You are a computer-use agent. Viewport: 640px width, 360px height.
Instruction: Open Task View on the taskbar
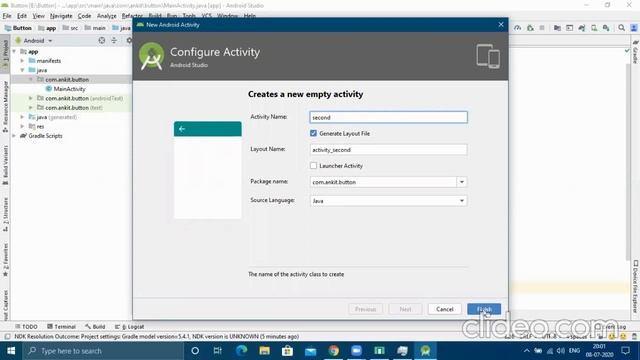pyautogui.click(x=218, y=351)
